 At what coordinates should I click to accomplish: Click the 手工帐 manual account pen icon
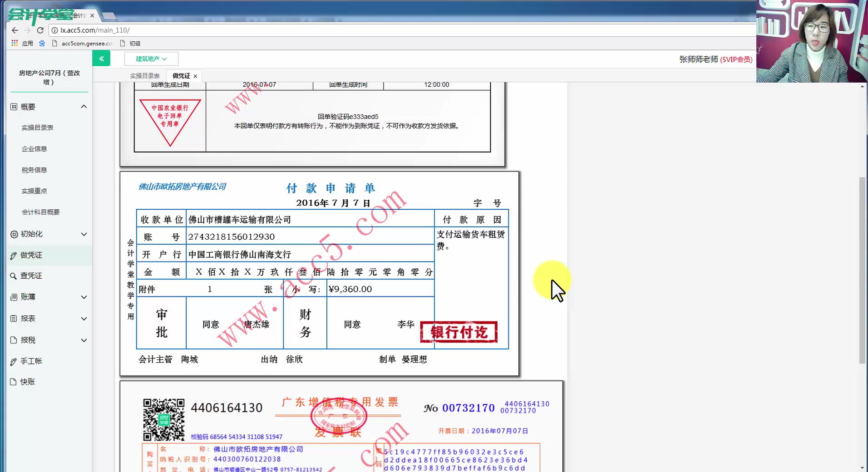(14, 361)
